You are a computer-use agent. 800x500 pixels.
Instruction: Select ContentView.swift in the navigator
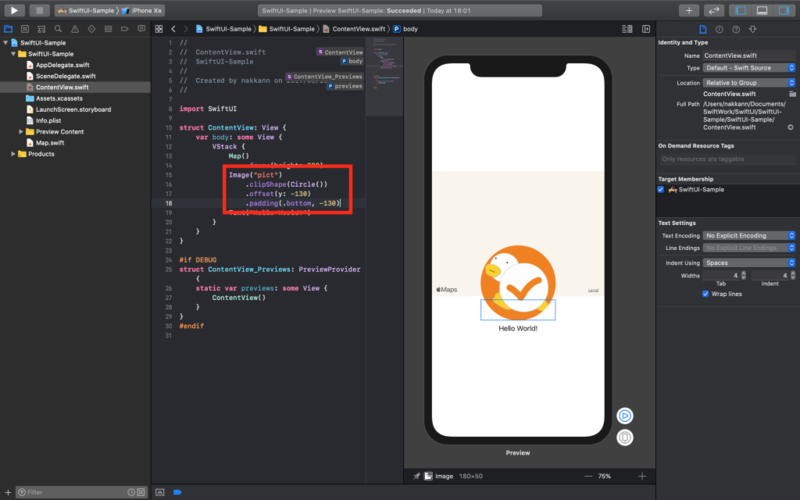tap(62, 87)
